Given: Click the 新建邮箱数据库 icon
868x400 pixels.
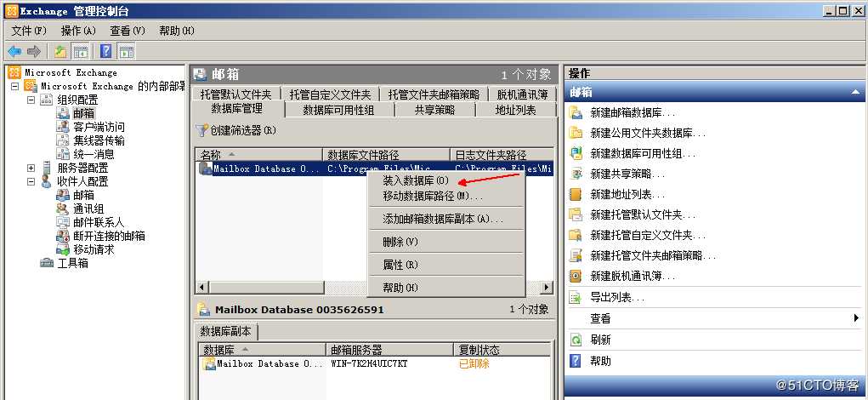Looking at the screenshot, I should pyautogui.click(x=576, y=113).
